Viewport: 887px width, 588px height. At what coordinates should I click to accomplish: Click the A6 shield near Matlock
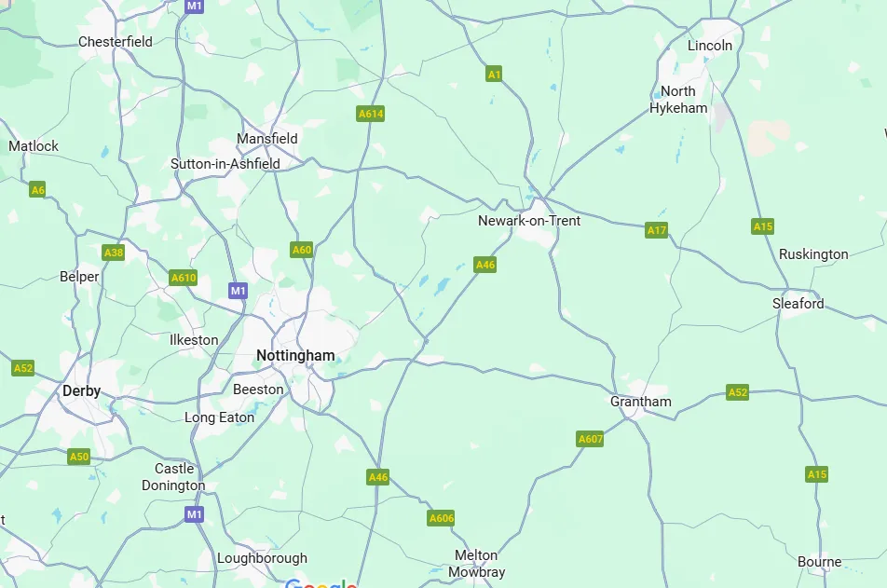click(x=37, y=189)
